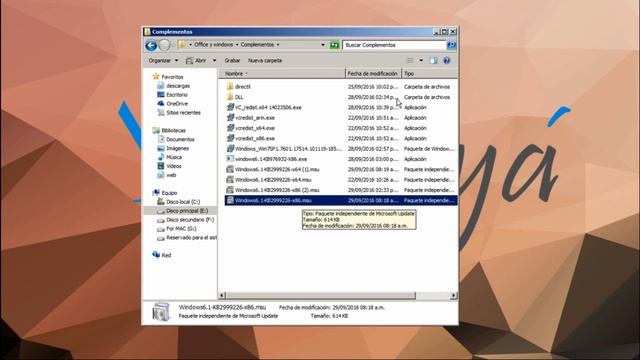Click the horizontal scrollbar left arrow
This screenshot has height=360, width=640.
click(x=222, y=295)
